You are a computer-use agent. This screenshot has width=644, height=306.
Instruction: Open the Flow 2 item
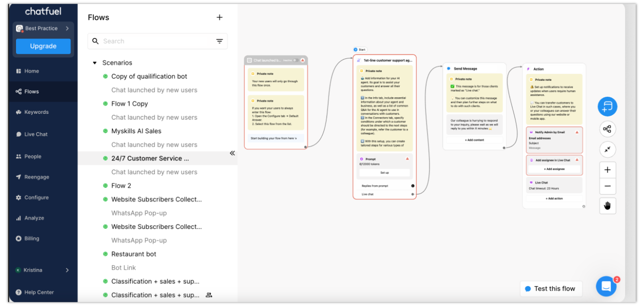121,186
